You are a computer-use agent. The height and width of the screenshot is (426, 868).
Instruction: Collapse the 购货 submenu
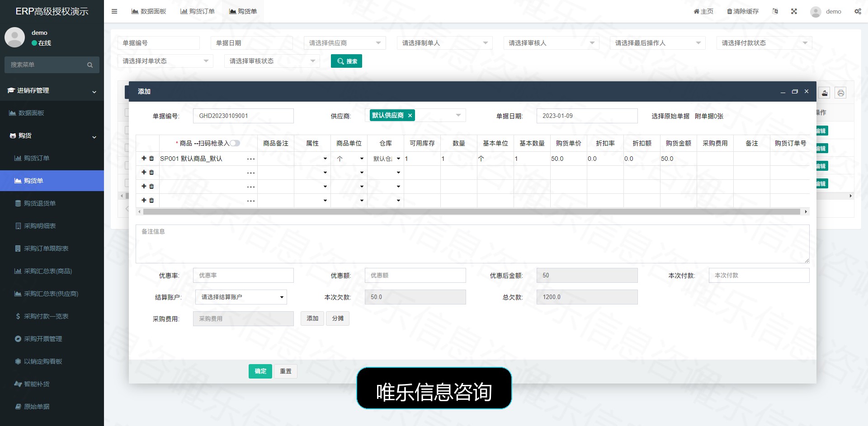(x=52, y=136)
